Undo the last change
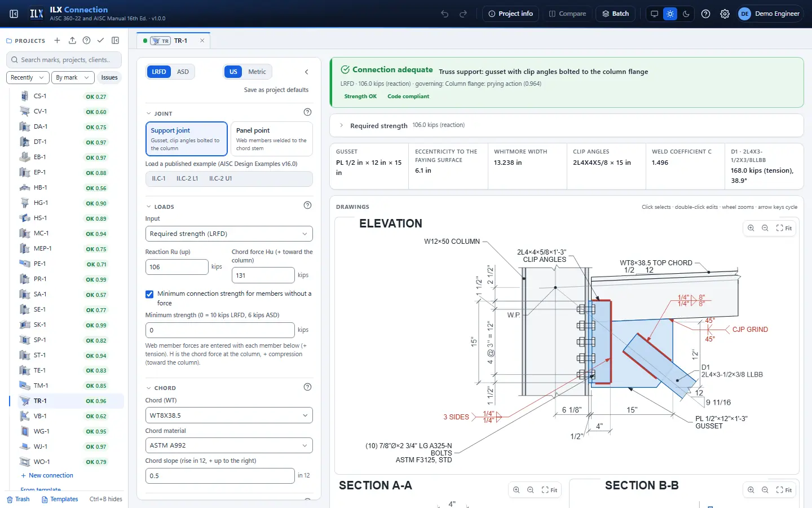The width and height of the screenshot is (812, 508). [445, 14]
